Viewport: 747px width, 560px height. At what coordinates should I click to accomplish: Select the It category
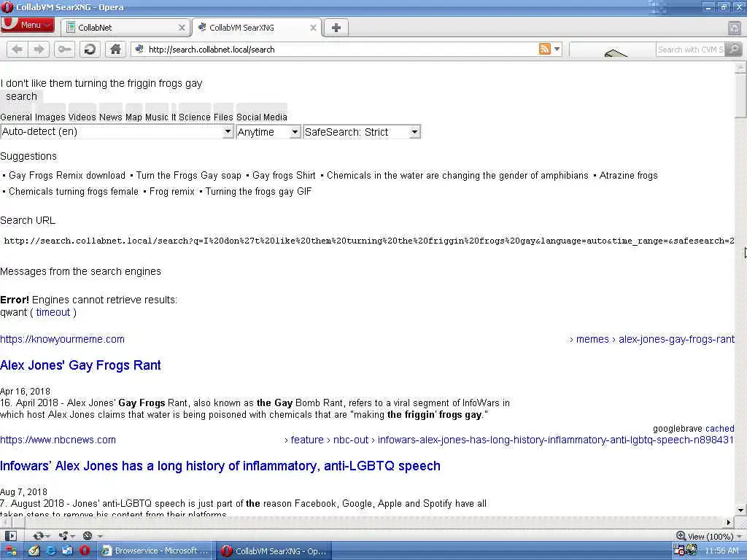coord(174,117)
